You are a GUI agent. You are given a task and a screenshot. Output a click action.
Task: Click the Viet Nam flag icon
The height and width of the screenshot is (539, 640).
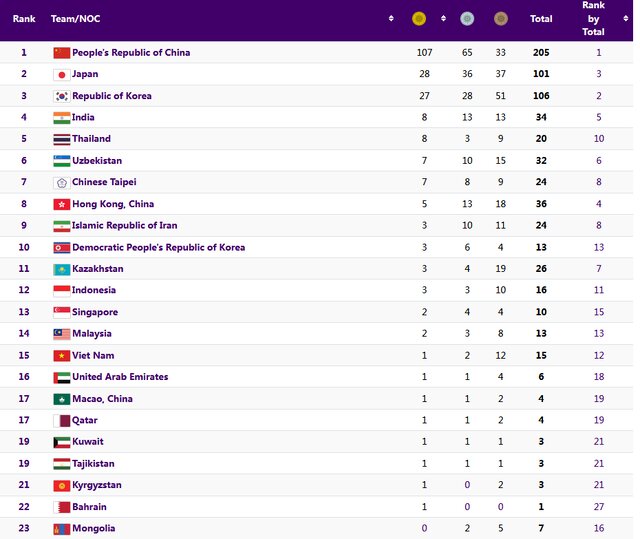(61, 355)
